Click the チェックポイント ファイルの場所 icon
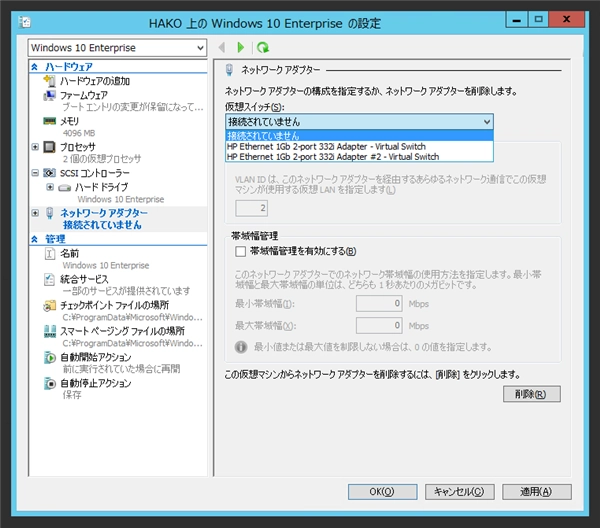Viewport: 600px width, 528px height. 49,305
